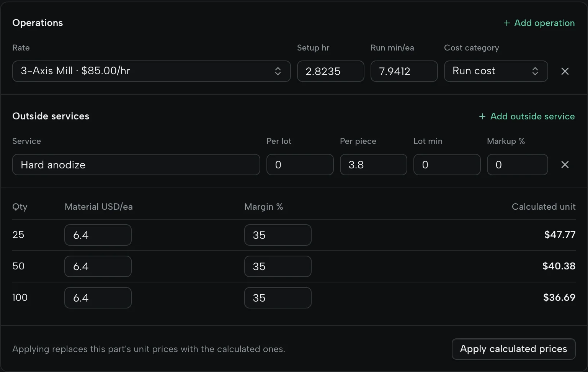Click the Material USD/ea column header
The width and height of the screenshot is (588, 372).
[99, 207]
